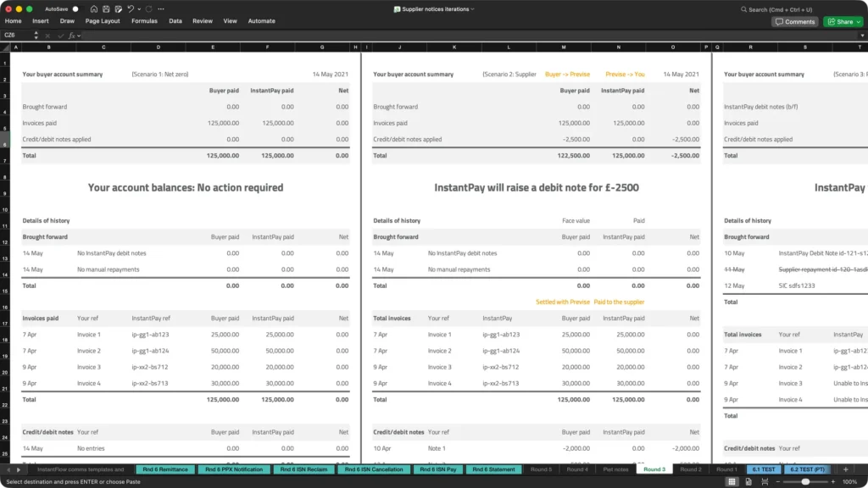The height and width of the screenshot is (488, 868).
Task: Switch to Page Layout view in status bar
Action: [x=750, y=481]
